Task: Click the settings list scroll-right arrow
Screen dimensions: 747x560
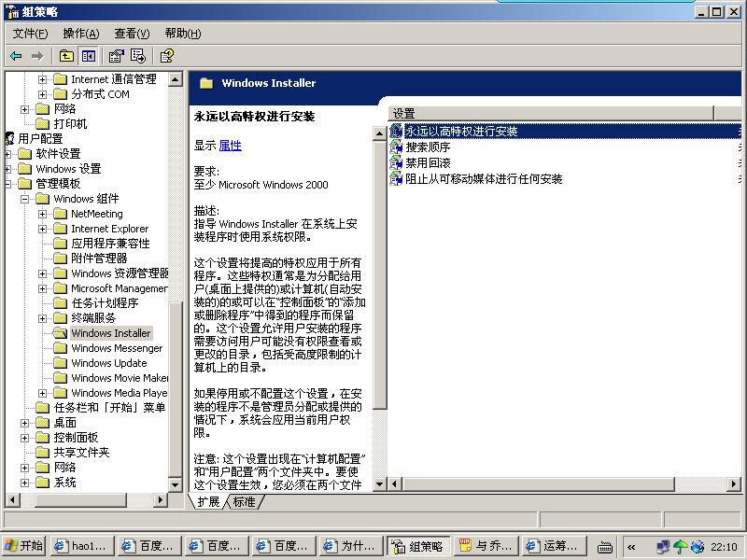Action: [734, 484]
